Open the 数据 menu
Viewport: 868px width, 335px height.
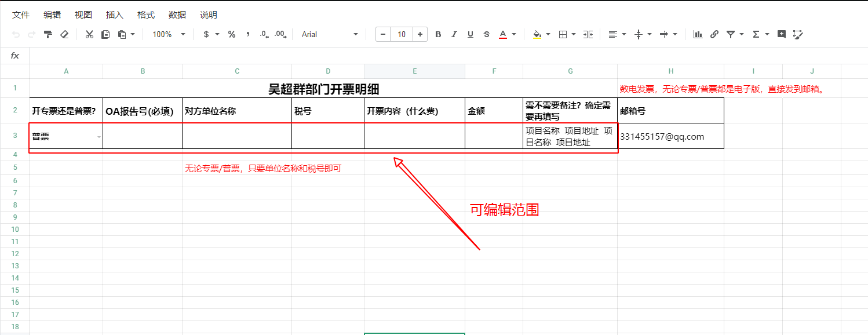click(177, 15)
